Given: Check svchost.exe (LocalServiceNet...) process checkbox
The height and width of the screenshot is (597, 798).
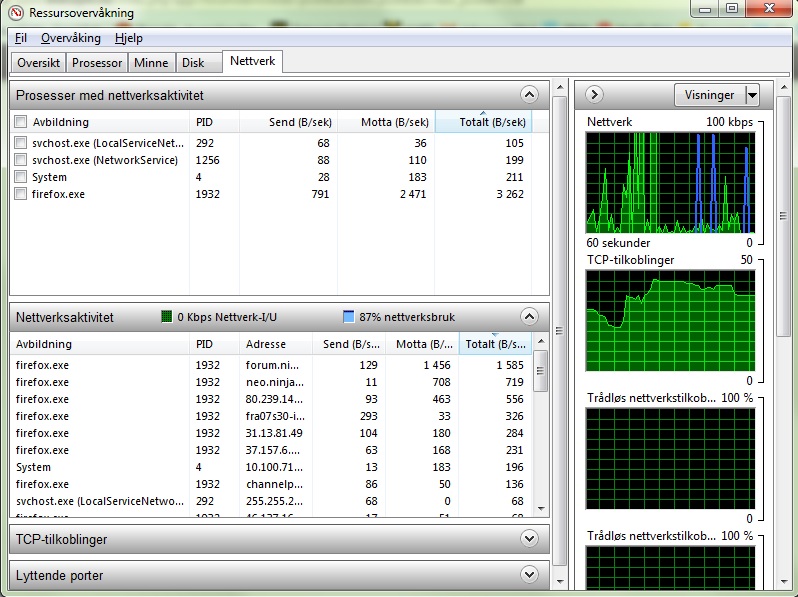Looking at the screenshot, I should [x=20, y=143].
